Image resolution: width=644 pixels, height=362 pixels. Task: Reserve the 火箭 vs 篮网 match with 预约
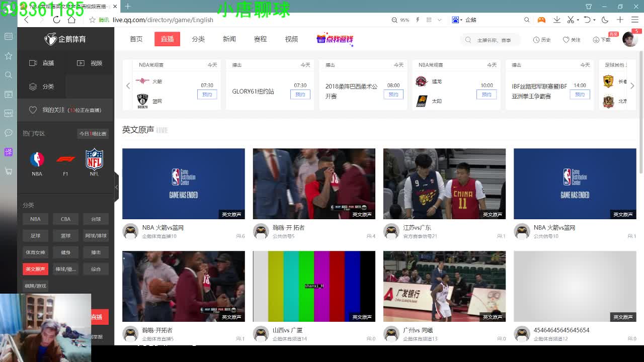pyautogui.click(x=207, y=95)
